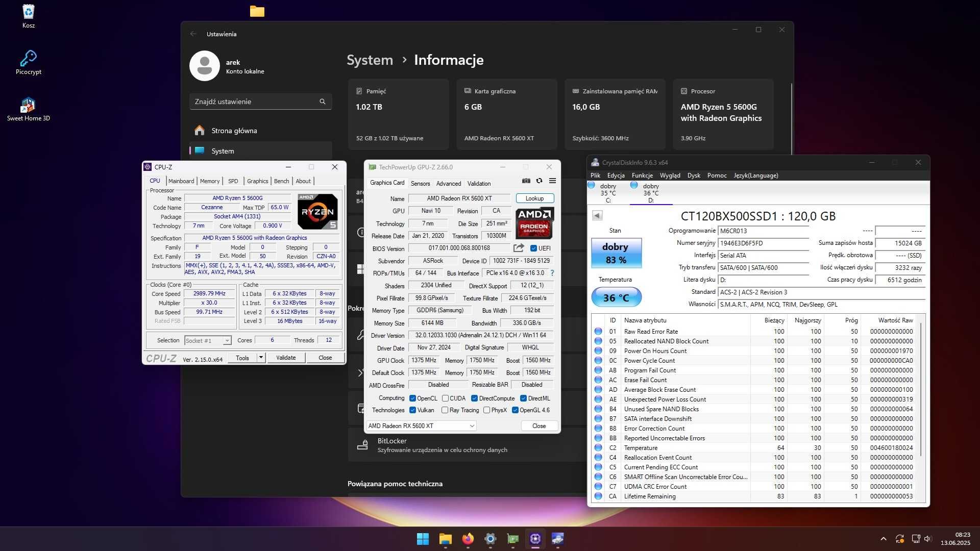Viewport: 980px width, 551px height.
Task: Select disk D: dobry 36 °C in CrystalDiskInfo
Action: point(650,193)
